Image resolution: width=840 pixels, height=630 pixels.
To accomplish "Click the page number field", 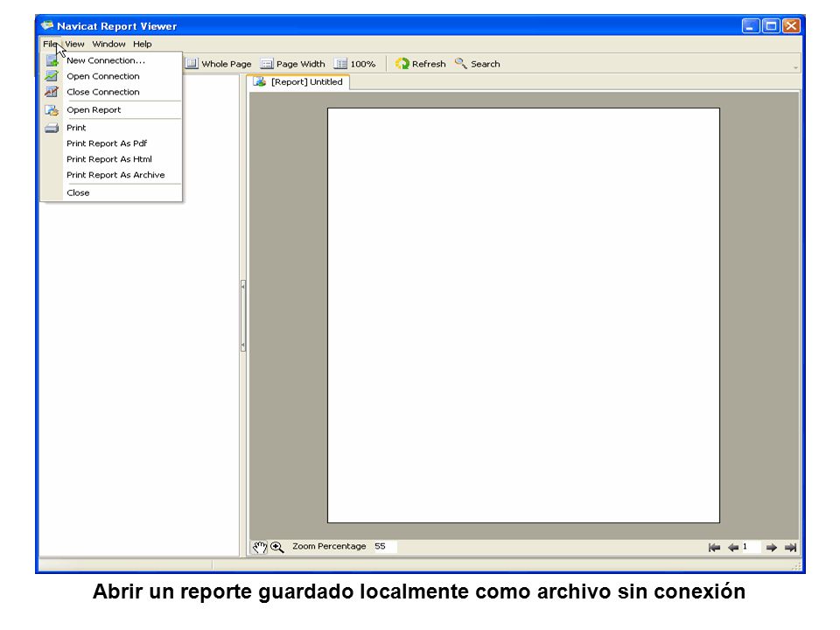I will click(751, 547).
